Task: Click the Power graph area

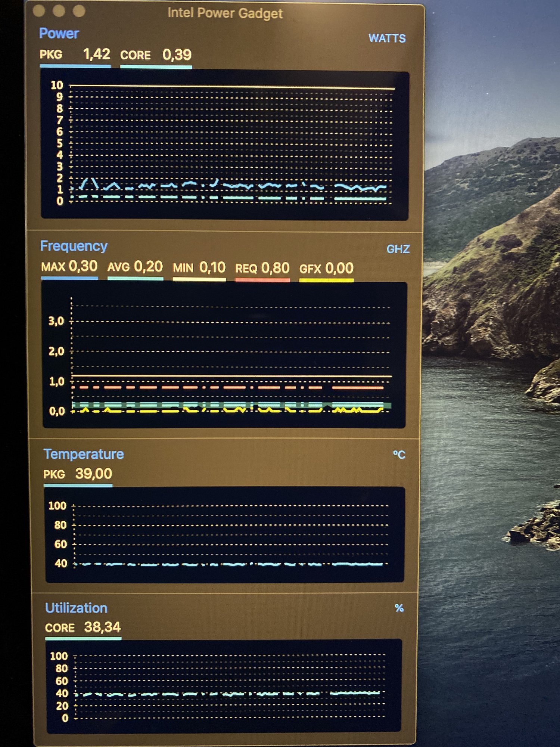Action: [x=225, y=145]
